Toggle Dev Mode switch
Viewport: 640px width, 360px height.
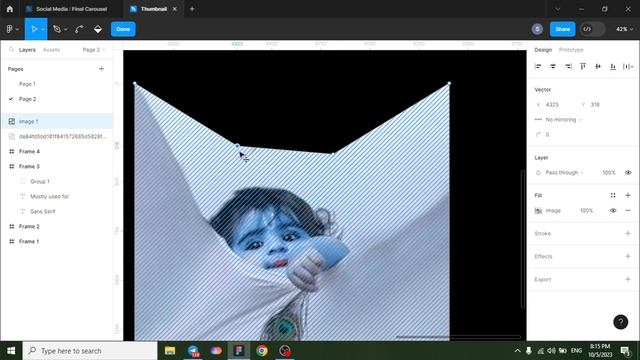[x=593, y=29]
